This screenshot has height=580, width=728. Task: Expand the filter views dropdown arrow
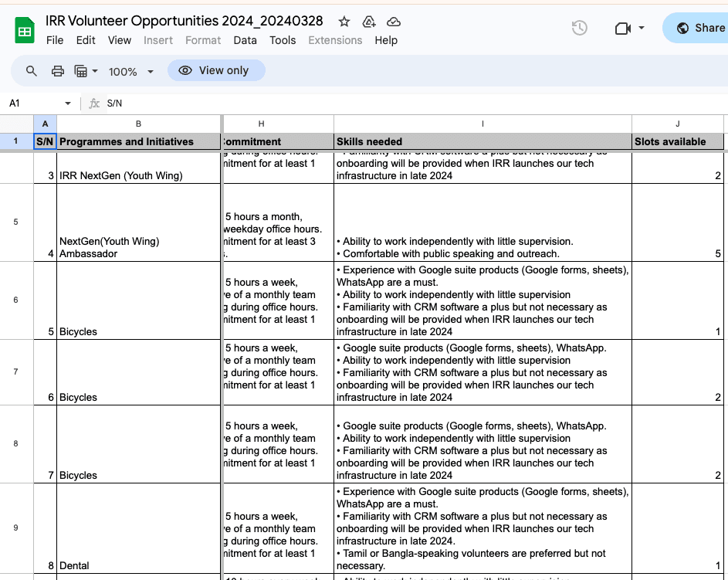[x=95, y=71]
